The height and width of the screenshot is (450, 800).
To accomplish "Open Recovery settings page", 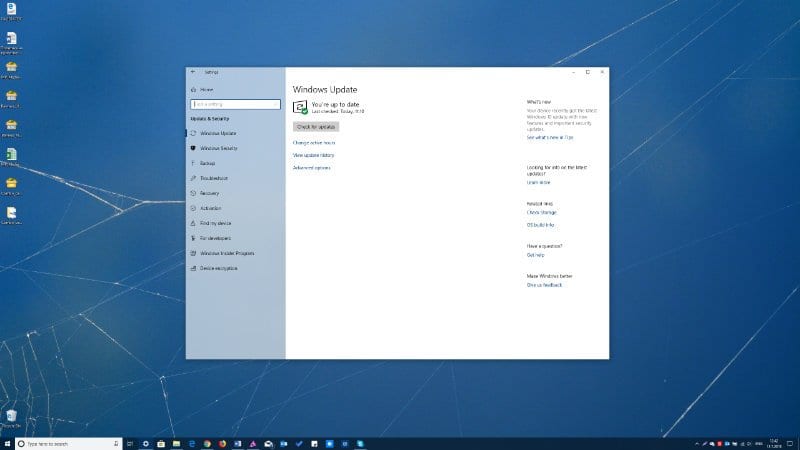I will 209,193.
